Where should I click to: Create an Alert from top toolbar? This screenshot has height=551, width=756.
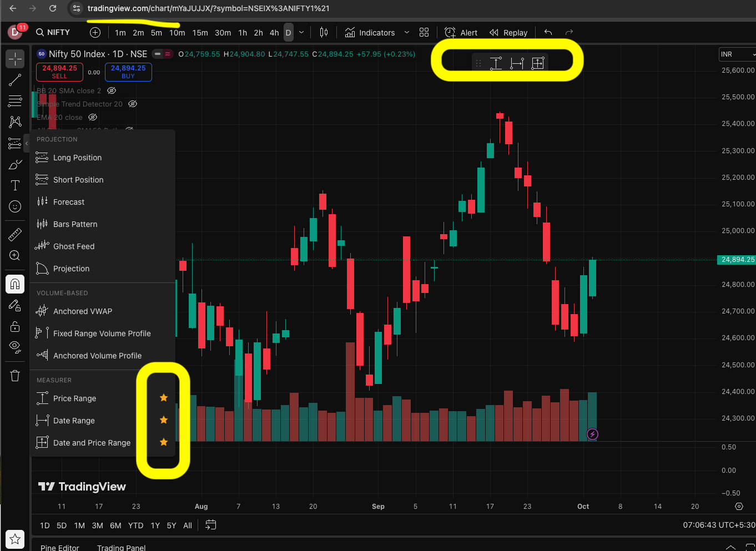point(461,33)
